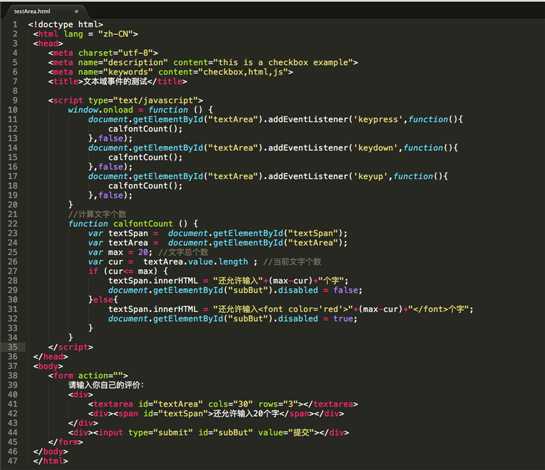545x470 pixels.
Task: Click the 'keypress' event string
Action: pos(378,120)
